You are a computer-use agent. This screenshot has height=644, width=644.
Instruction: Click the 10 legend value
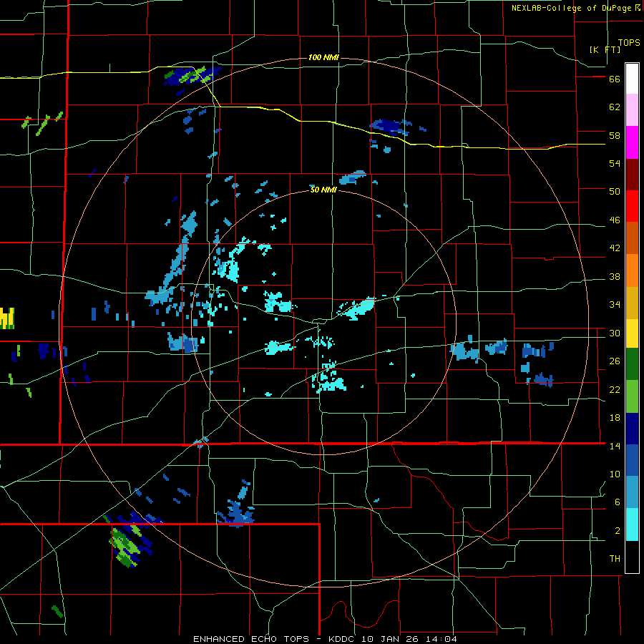(615, 474)
